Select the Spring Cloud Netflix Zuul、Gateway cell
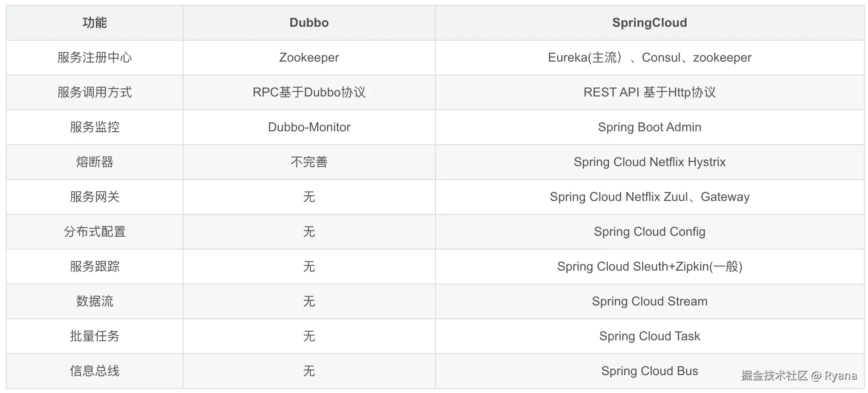This screenshot has height=393, width=868. (649, 197)
